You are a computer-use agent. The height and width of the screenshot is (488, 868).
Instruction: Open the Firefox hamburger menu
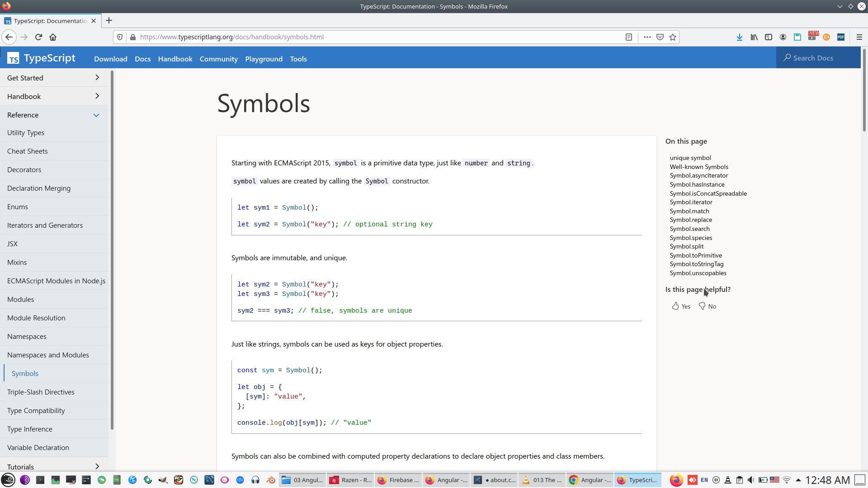click(x=859, y=37)
